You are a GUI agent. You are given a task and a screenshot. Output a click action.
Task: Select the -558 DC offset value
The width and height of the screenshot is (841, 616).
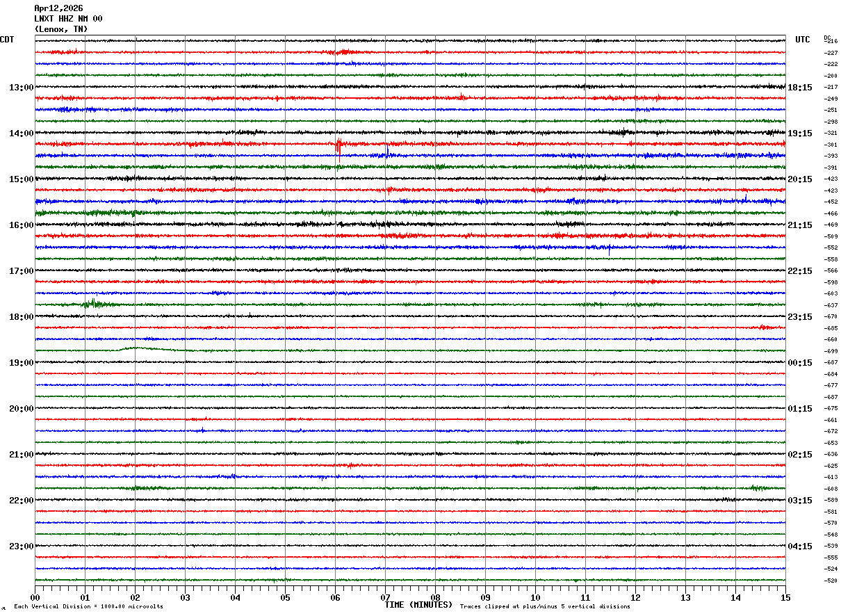831,259
